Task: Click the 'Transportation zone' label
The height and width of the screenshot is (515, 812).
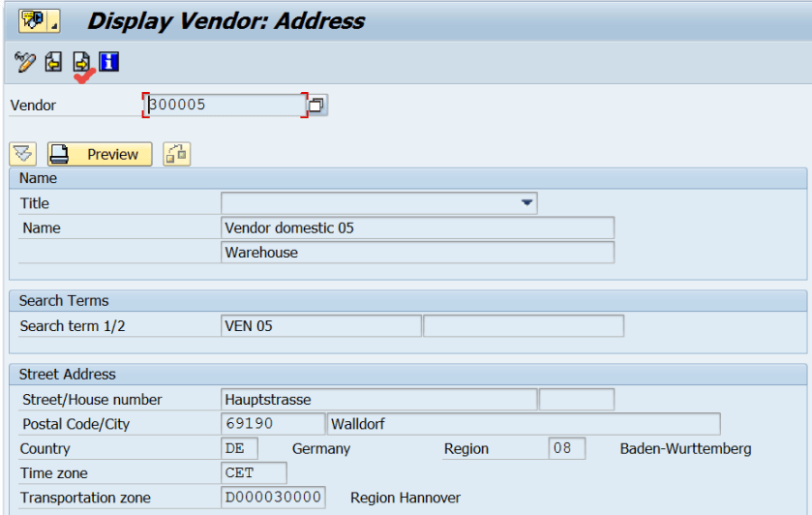Action: (x=85, y=498)
